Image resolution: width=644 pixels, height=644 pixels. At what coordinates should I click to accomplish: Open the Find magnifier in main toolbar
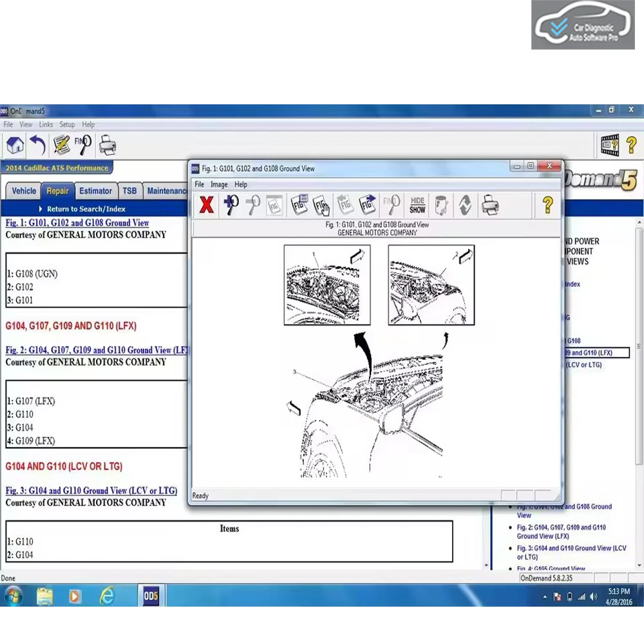point(83,145)
